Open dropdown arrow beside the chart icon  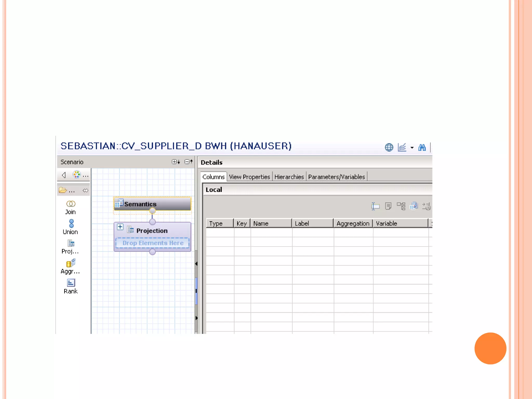[x=412, y=148]
